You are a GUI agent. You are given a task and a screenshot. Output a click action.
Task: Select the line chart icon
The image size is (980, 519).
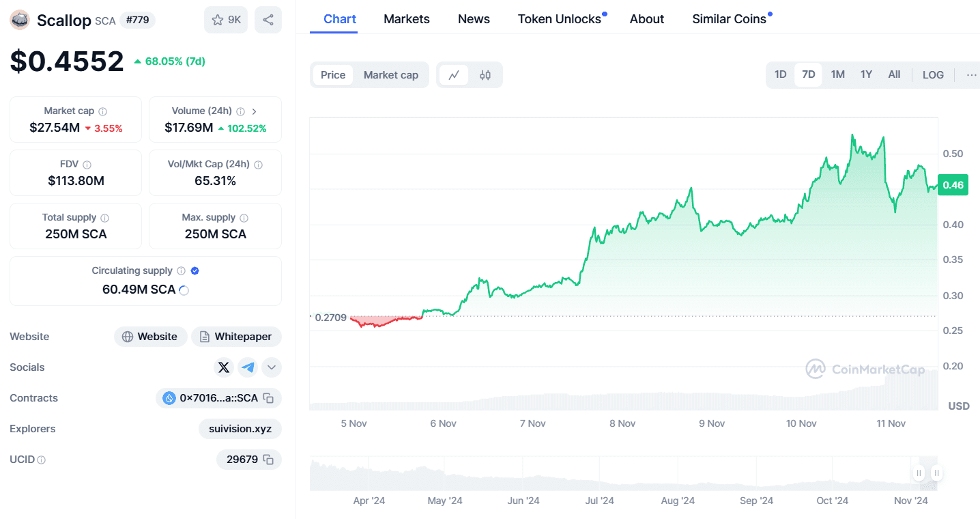pyautogui.click(x=453, y=74)
